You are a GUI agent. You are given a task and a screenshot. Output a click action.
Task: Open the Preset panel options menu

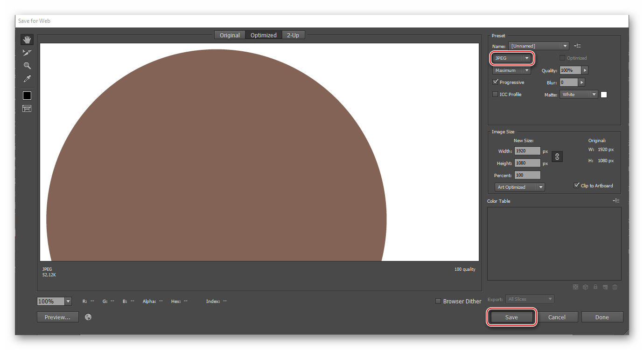coord(578,46)
